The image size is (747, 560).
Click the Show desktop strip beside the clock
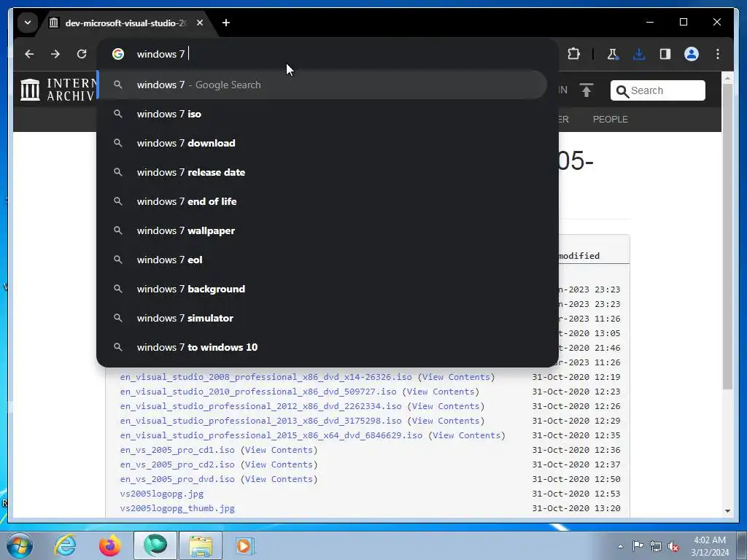point(741,545)
